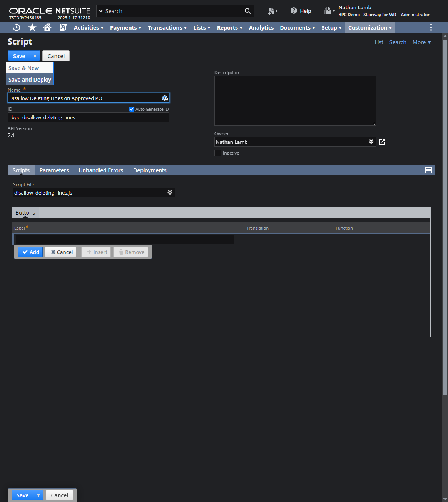Open the Reports menu
Screen dimensions: 448x502
coord(229,27)
